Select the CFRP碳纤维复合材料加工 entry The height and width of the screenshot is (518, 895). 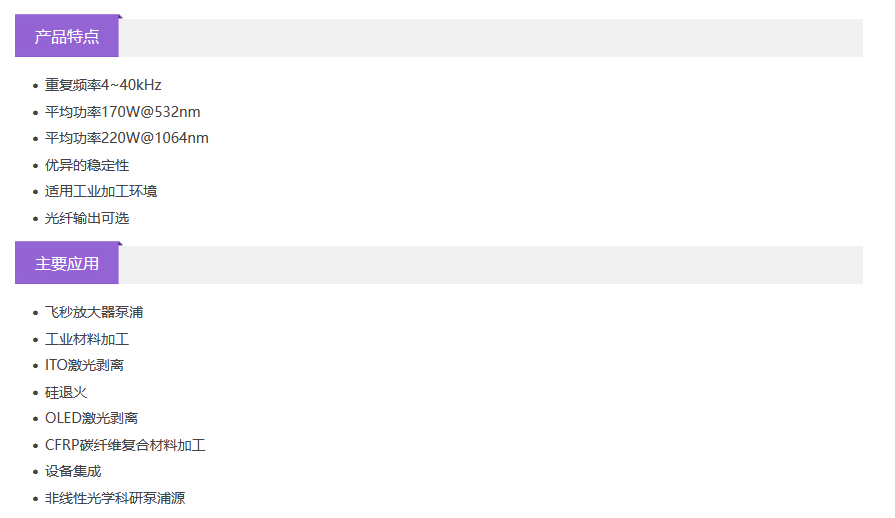click(x=125, y=445)
